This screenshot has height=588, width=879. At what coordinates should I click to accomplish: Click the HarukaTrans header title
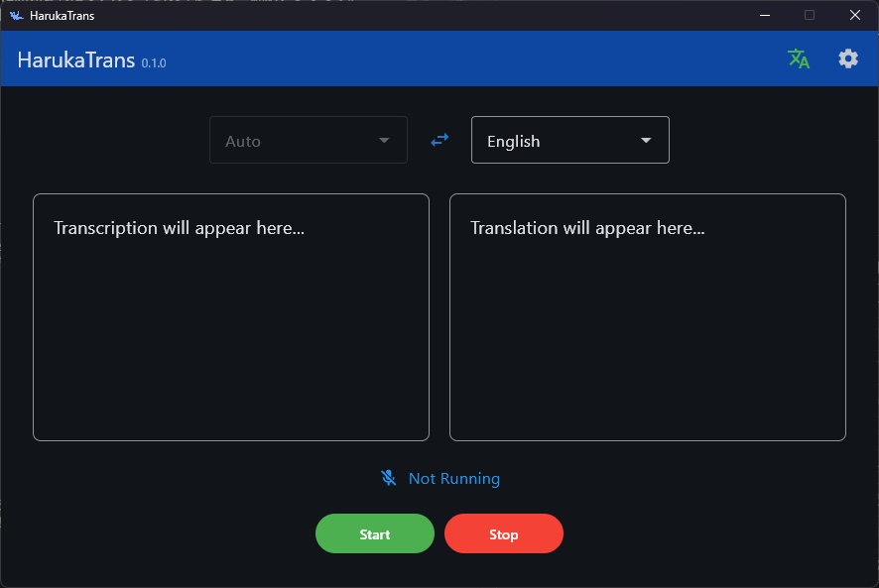click(x=75, y=59)
